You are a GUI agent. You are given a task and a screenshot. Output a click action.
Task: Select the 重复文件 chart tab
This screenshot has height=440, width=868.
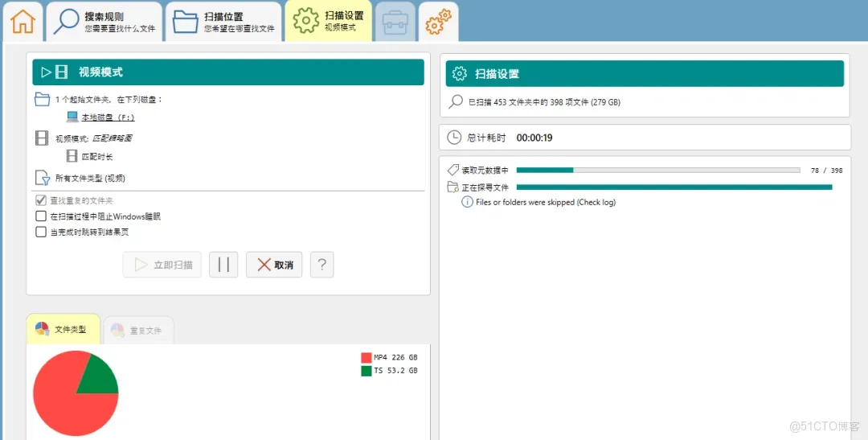click(138, 331)
